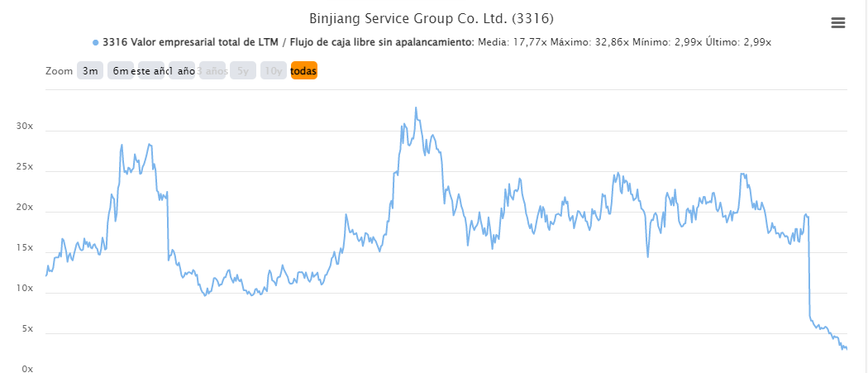The height and width of the screenshot is (373, 868).
Task: Click the 5x y-axis label
Action: click(27, 328)
